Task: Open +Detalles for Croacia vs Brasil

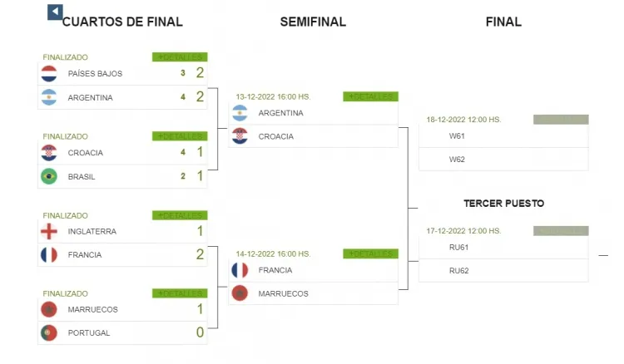Action: pos(180,136)
